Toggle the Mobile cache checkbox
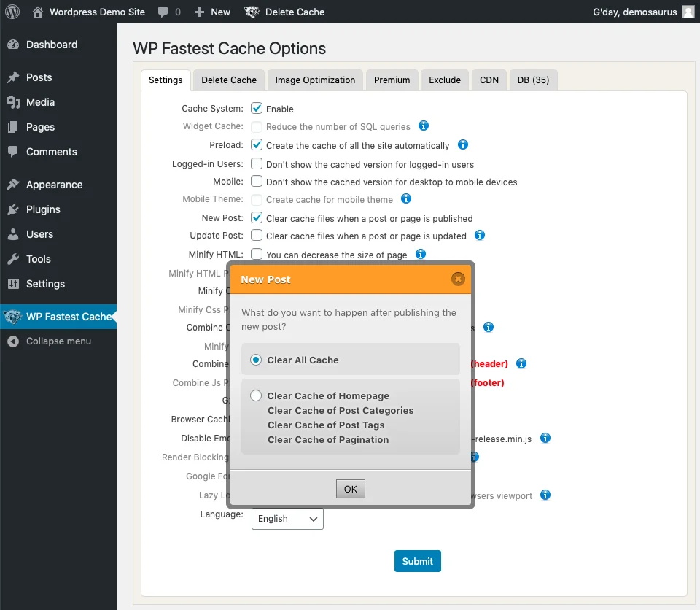This screenshot has height=610, width=700. [x=257, y=182]
